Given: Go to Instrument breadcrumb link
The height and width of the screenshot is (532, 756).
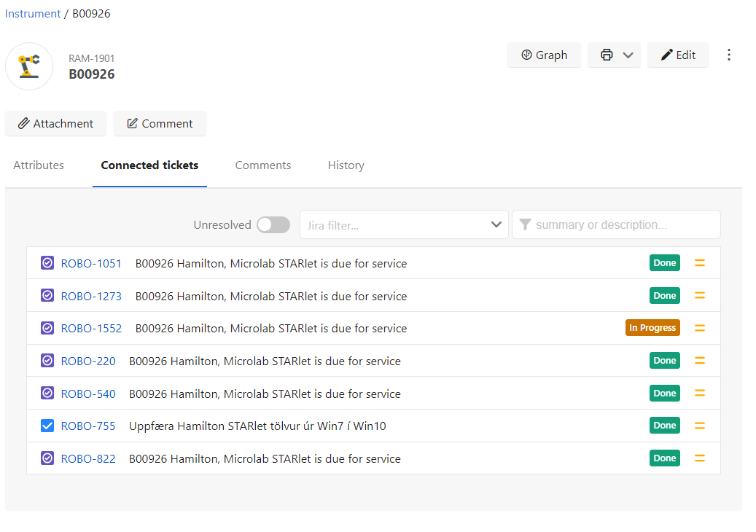Looking at the screenshot, I should click(x=33, y=14).
